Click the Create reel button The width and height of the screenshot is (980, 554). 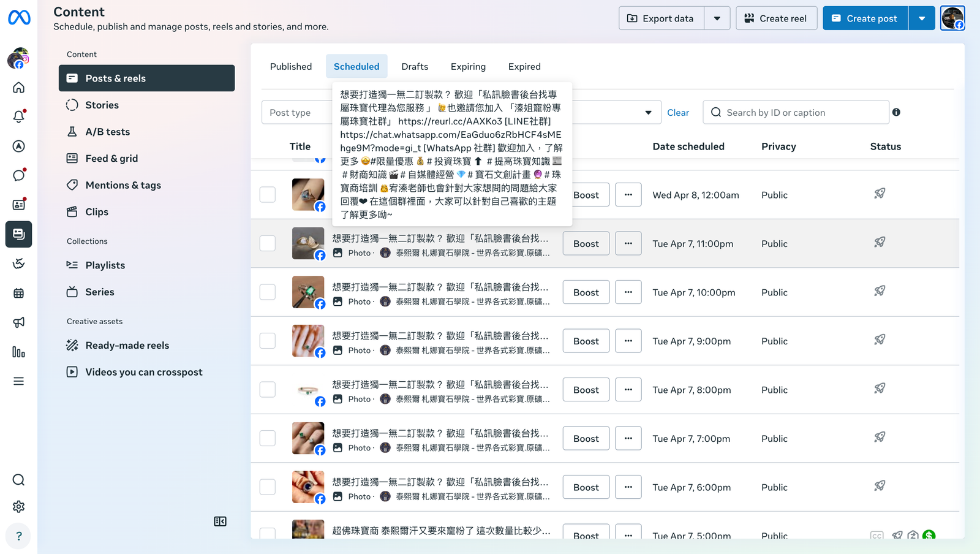776,18
